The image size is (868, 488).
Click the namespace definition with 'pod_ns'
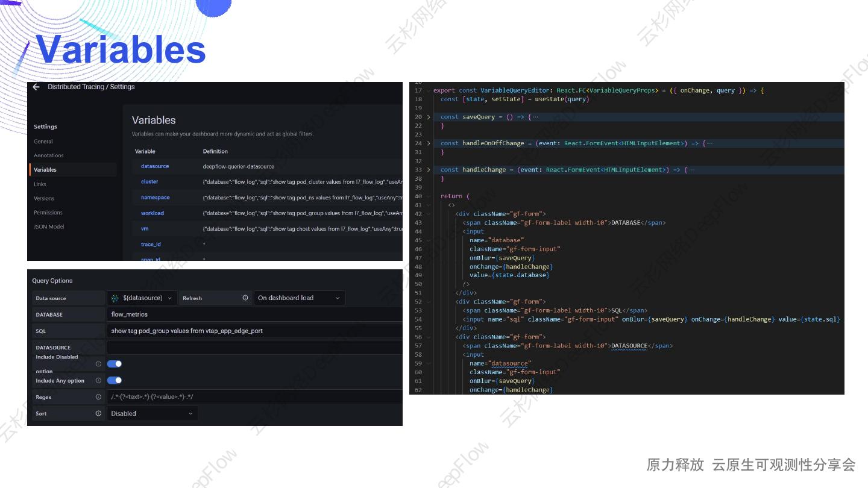click(x=303, y=198)
